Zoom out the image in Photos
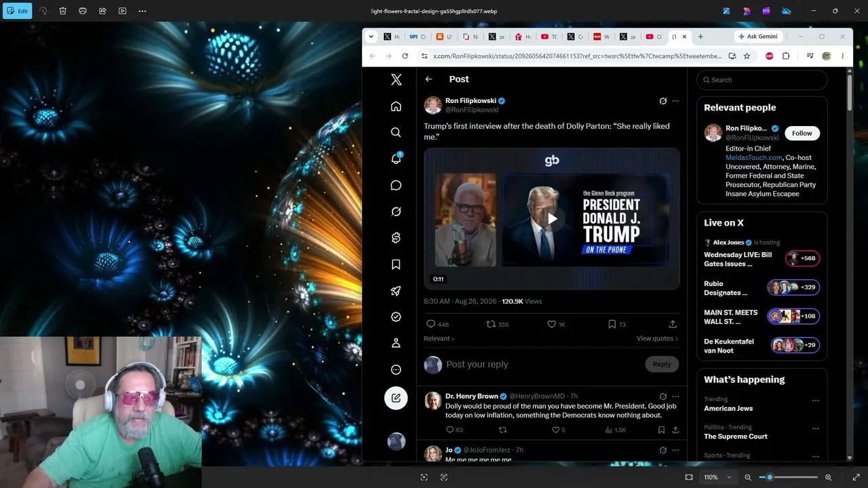 coord(748,477)
